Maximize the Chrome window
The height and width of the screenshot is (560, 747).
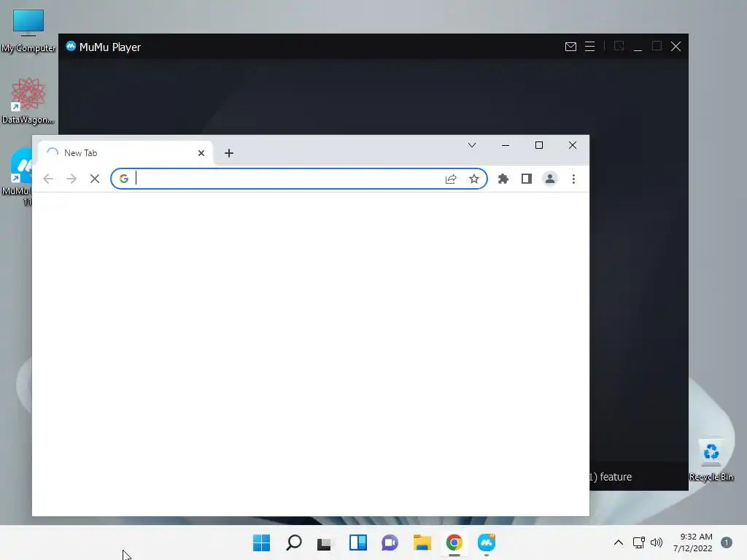click(x=539, y=145)
